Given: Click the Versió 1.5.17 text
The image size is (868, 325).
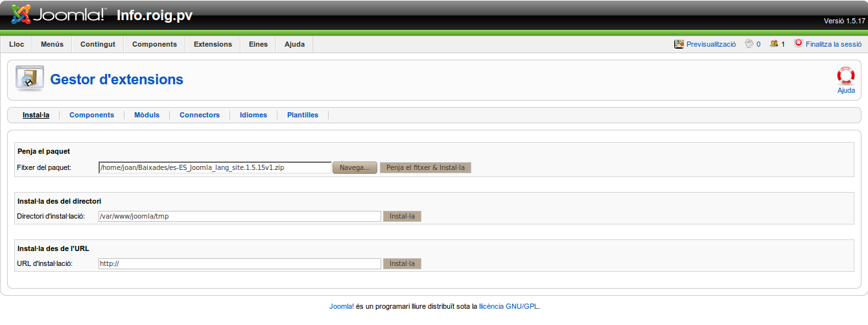Looking at the screenshot, I should tap(845, 21).
